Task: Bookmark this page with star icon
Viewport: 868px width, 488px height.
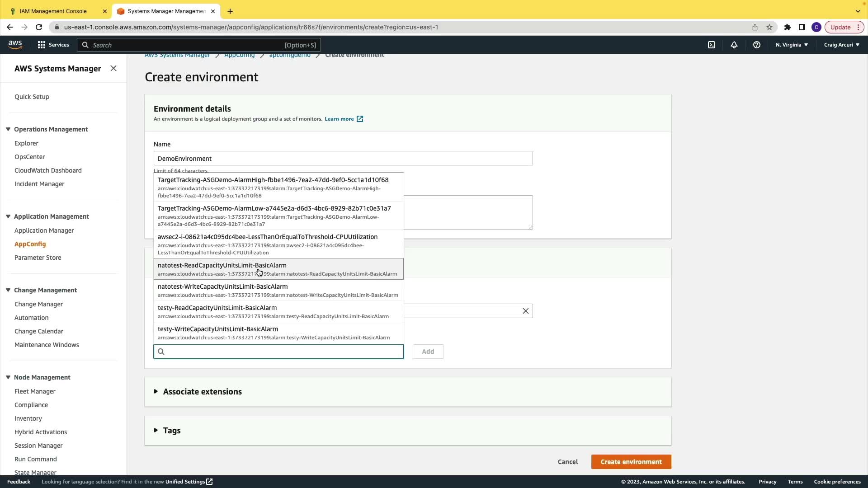Action: click(x=769, y=27)
